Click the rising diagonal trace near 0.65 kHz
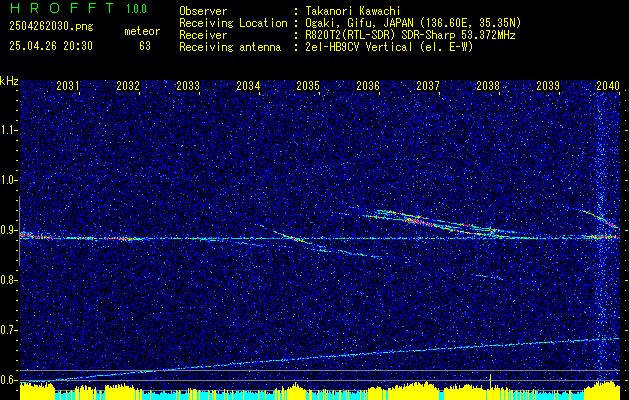 click(x=321, y=357)
